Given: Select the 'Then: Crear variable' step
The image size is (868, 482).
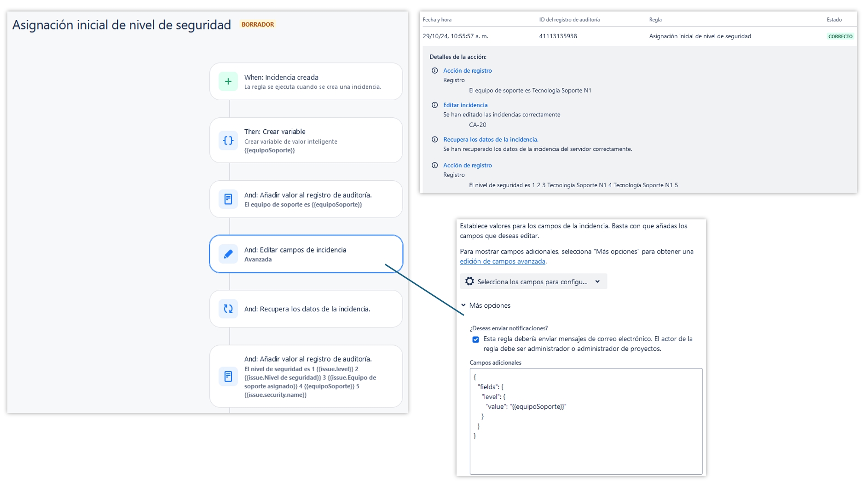Looking at the screenshot, I should click(306, 140).
